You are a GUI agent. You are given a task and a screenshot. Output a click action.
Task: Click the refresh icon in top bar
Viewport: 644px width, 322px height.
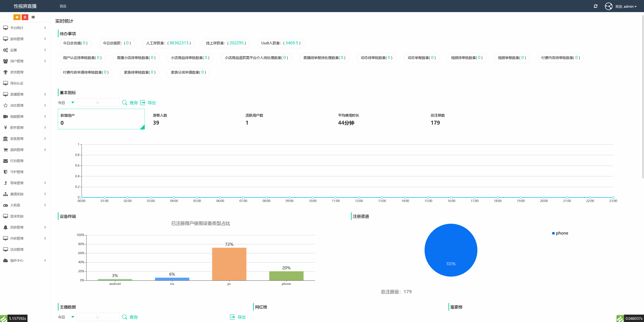click(x=596, y=6)
